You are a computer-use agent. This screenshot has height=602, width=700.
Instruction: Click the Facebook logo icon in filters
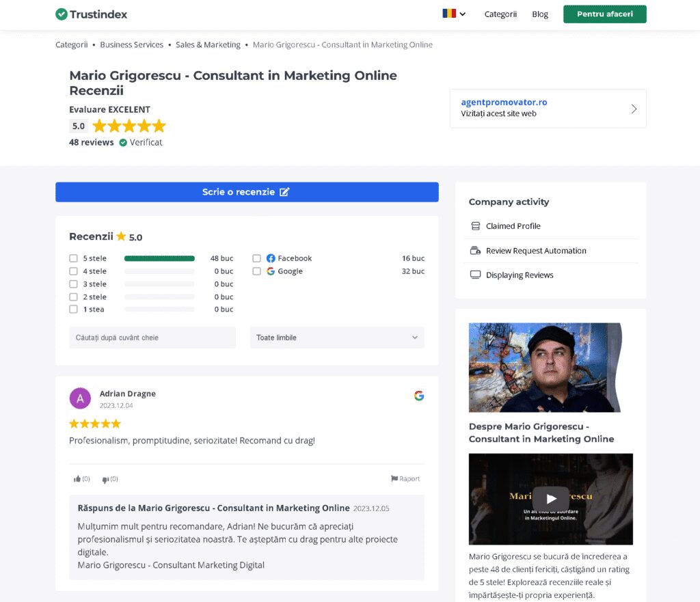271,258
